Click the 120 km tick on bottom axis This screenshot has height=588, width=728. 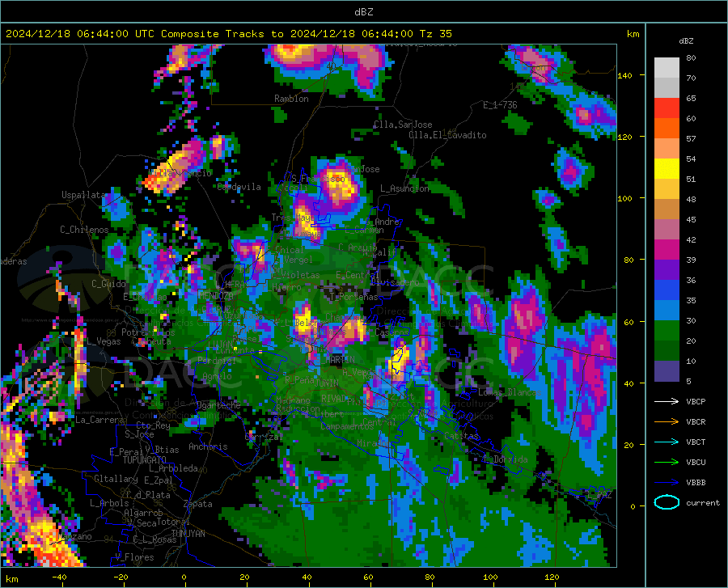(552, 577)
